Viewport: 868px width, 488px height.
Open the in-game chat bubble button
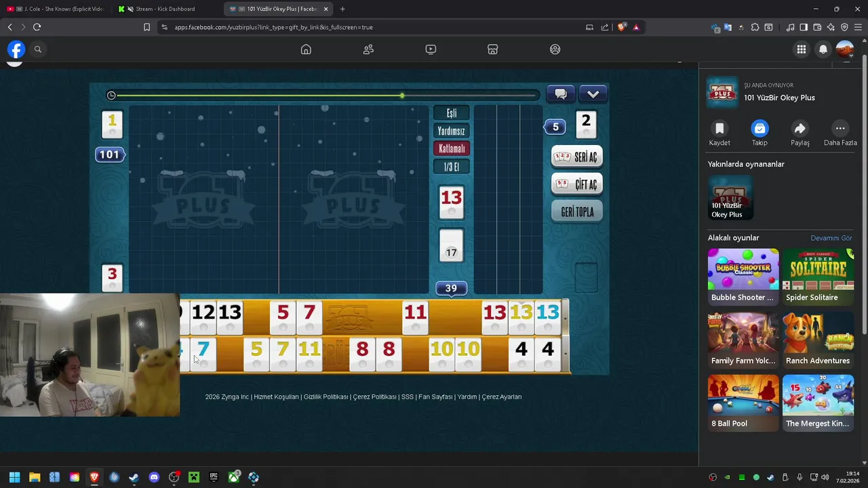561,94
